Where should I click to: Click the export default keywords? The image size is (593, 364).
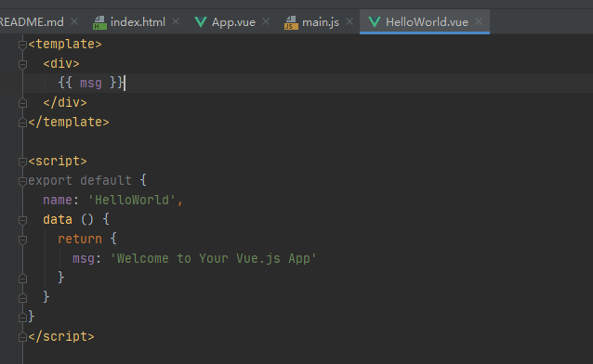coord(80,180)
